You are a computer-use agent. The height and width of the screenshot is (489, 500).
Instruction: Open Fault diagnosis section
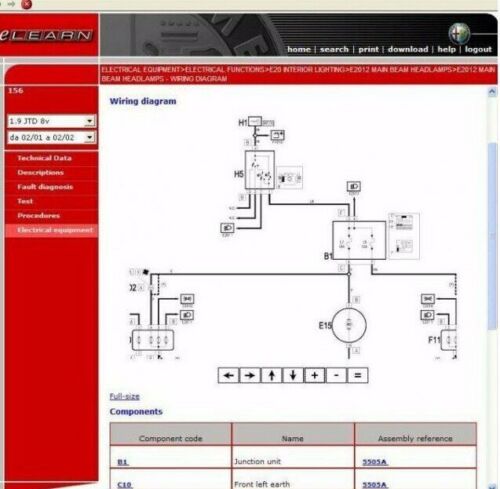coord(45,187)
